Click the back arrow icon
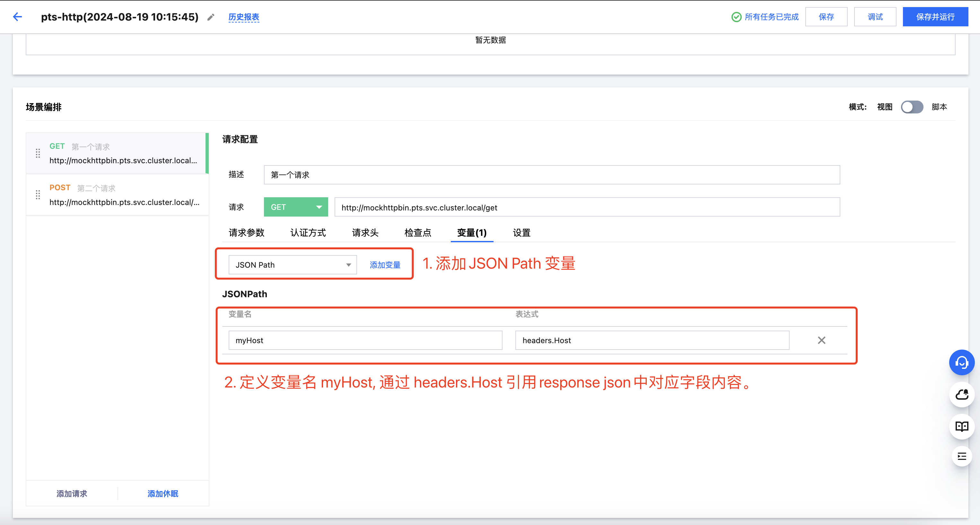 (17, 17)
